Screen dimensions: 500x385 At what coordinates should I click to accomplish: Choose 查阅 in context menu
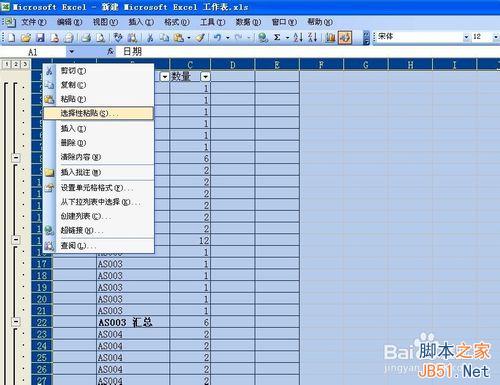pyautogui.click(x=99, y=246)
